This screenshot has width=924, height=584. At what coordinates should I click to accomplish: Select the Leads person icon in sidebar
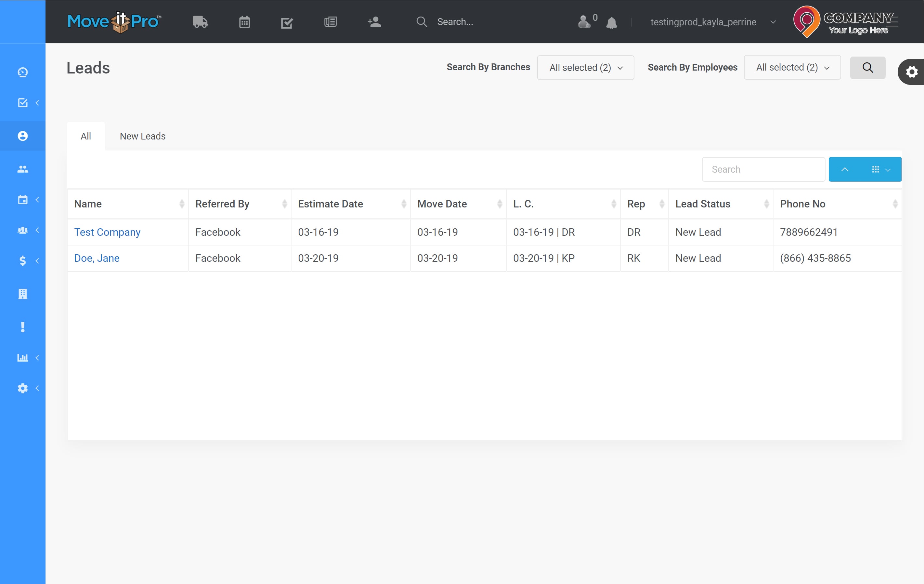[23, 136]
